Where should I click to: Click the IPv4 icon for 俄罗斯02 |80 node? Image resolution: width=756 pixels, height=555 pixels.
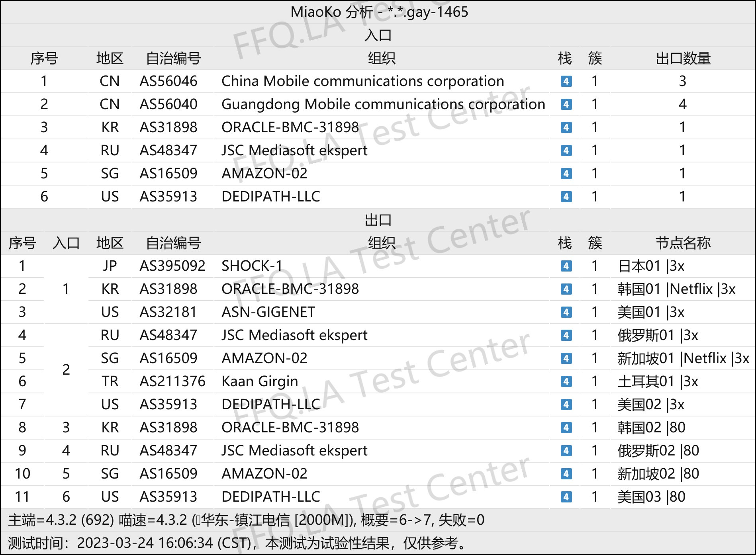click(x=566, y=451)
